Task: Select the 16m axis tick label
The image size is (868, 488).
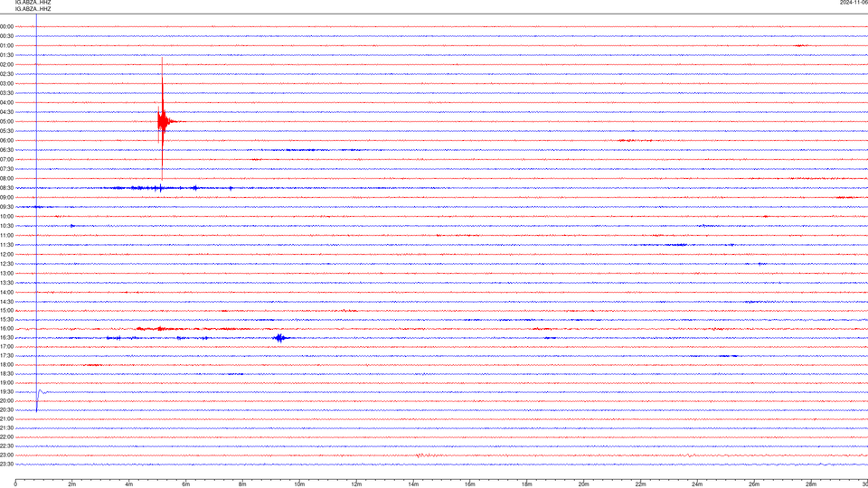Action: click(x=470, y=484)
